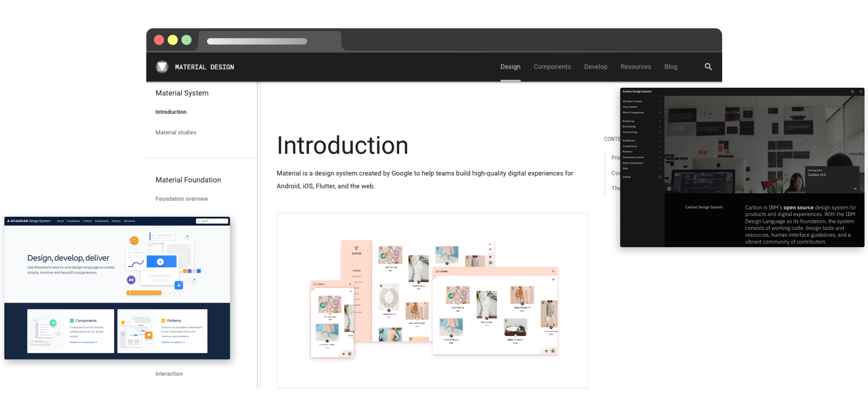Open Develop tab in Material header
The height and width of the screenshot is (417, 868).
pos(595,66)
